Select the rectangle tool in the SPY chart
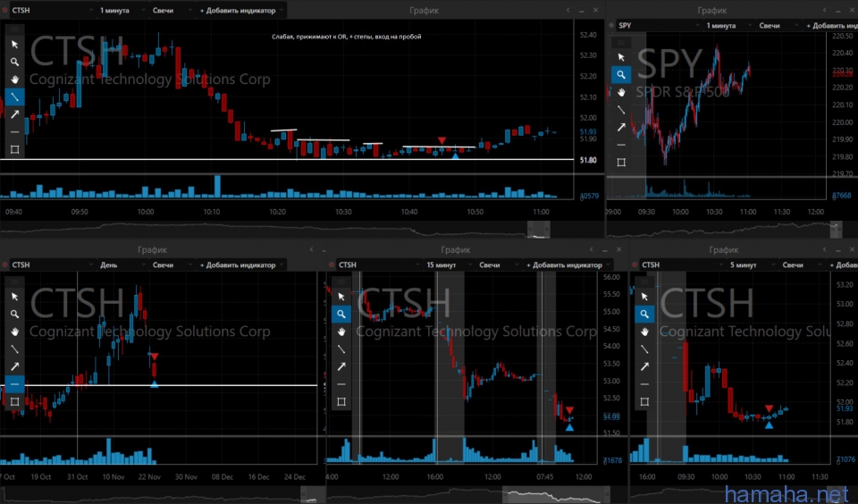Image resolution: width=858 pixels, height=504 pixels. 621,162
